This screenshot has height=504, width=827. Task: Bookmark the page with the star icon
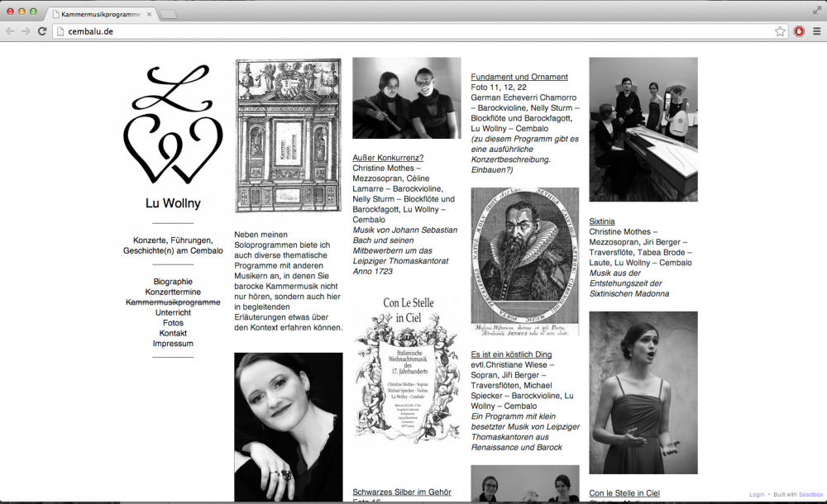[780, 31]
